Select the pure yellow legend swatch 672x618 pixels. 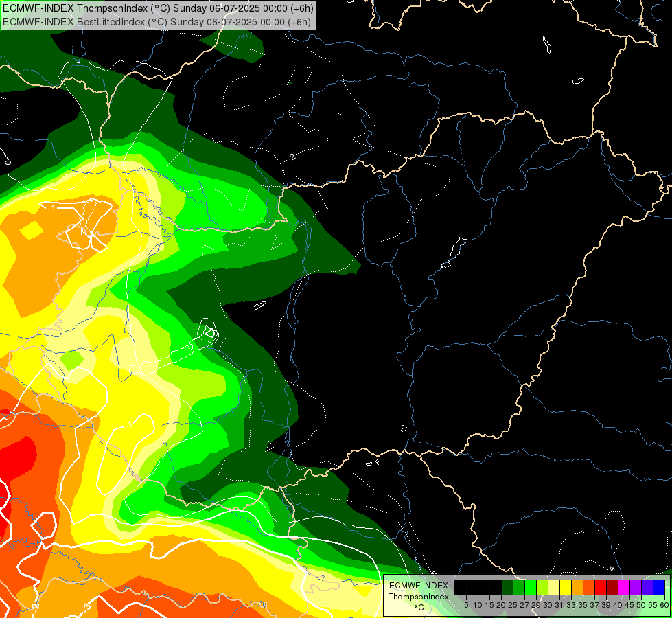(x=566, y=587)
